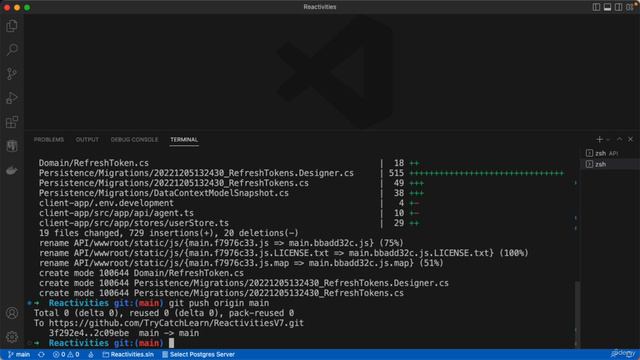Open the Accounts menu icon

coord(12,313)
